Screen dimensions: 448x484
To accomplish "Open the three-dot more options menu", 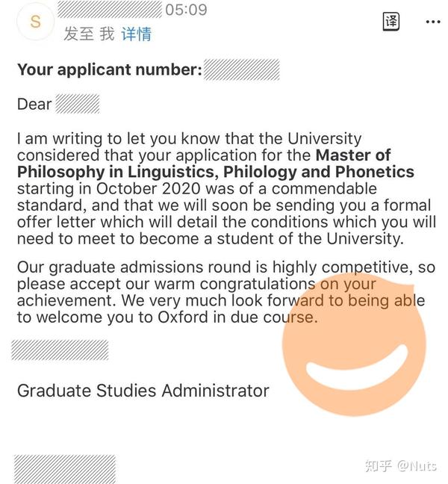I will [433, 22].
